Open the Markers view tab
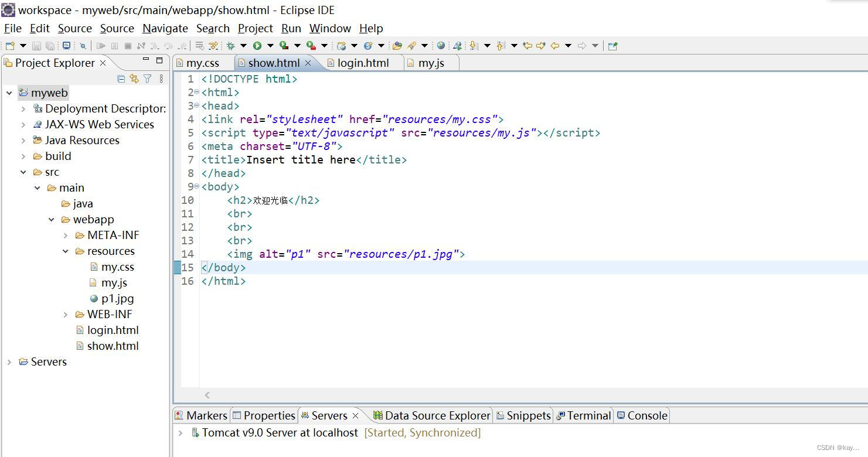868x457 pixels. (x=201, y=415)
